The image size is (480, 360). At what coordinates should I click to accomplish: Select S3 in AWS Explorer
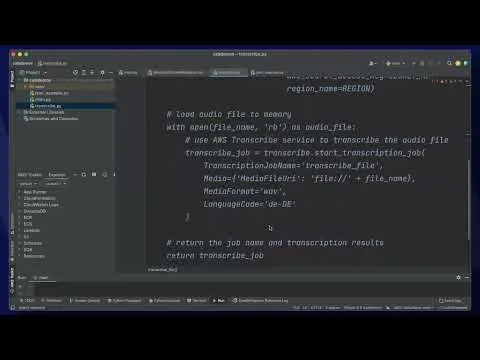tap(26, 237)
